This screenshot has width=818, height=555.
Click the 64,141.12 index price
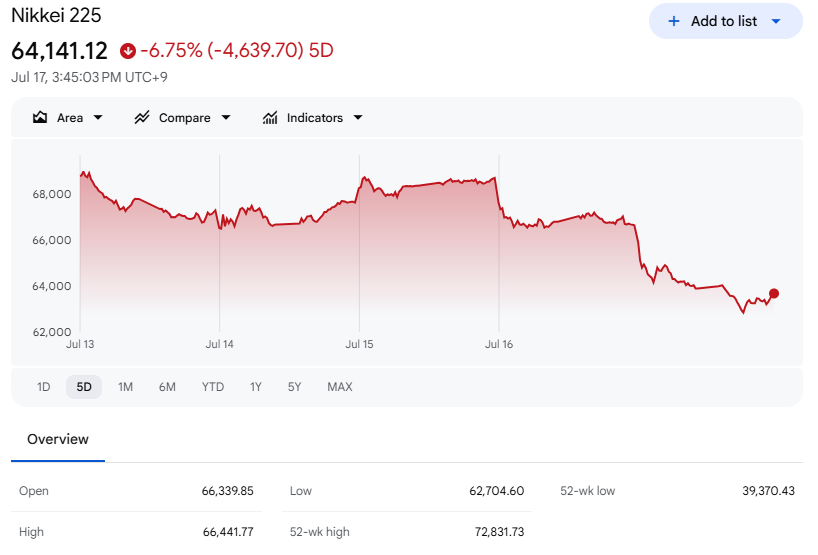pyautogui.click(x=59, y=51)
